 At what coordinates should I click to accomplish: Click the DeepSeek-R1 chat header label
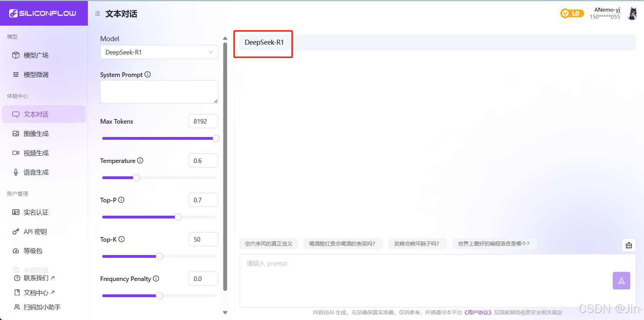coord(264,42)
